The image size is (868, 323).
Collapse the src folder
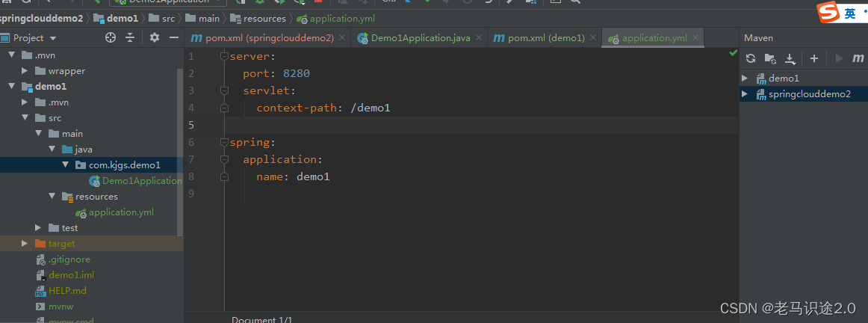[x=25, y=118]
